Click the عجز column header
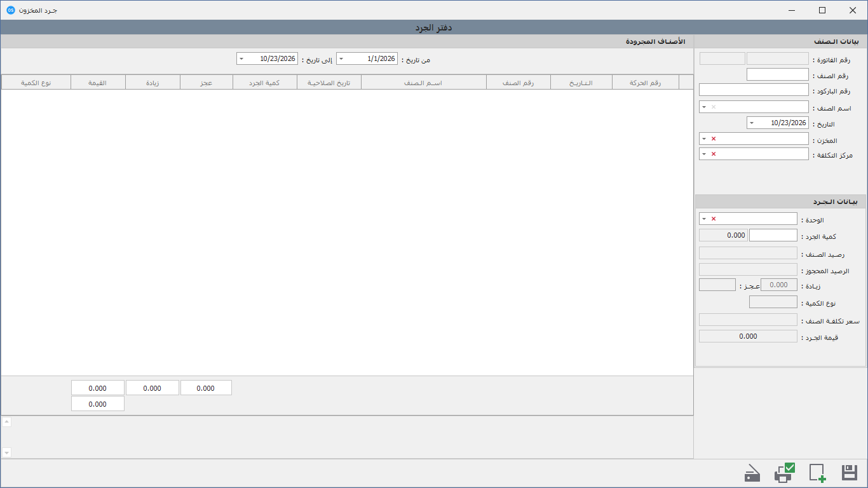 [x=207, y=83]
